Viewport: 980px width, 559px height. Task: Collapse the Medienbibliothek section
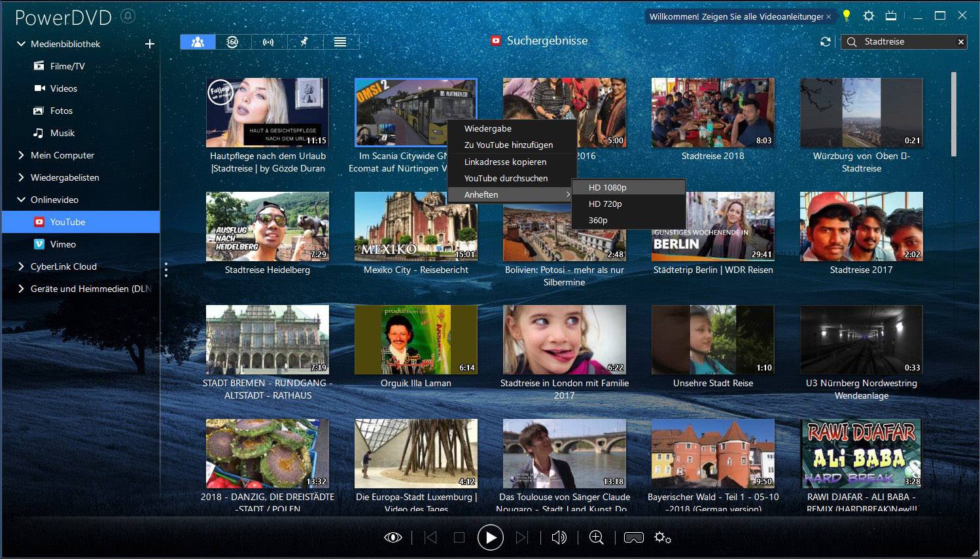[20, 44]
